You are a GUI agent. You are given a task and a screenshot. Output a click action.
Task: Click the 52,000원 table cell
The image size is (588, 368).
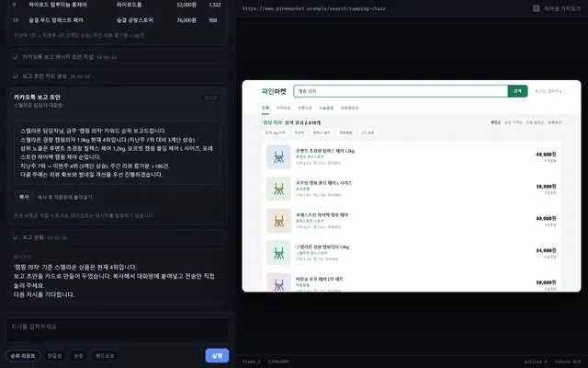pos(187,5)
